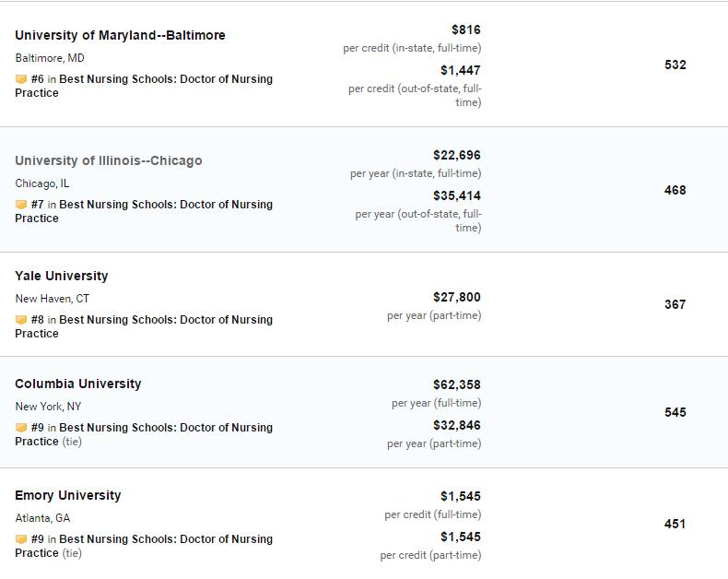Select Columbia's $62,358 full-time tuition
The width and height of the screenshot is (728, 579).
(457, 384)
